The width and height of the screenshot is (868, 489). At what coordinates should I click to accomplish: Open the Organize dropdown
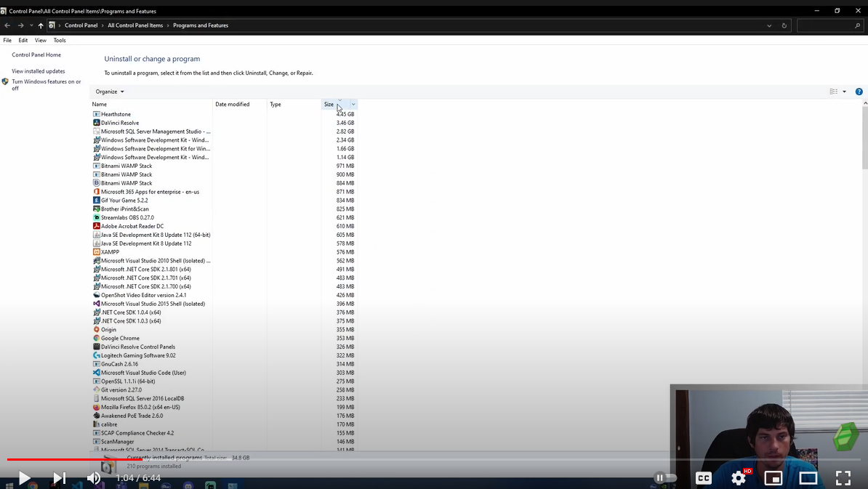[x=110, y=92]
